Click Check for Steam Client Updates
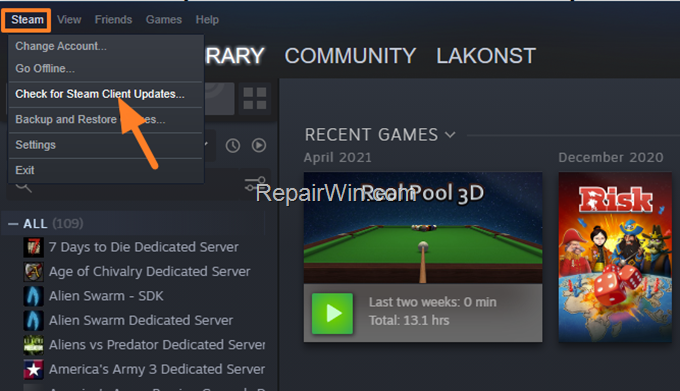The height and width of the screenshot is (391, 680). point(105,94)
